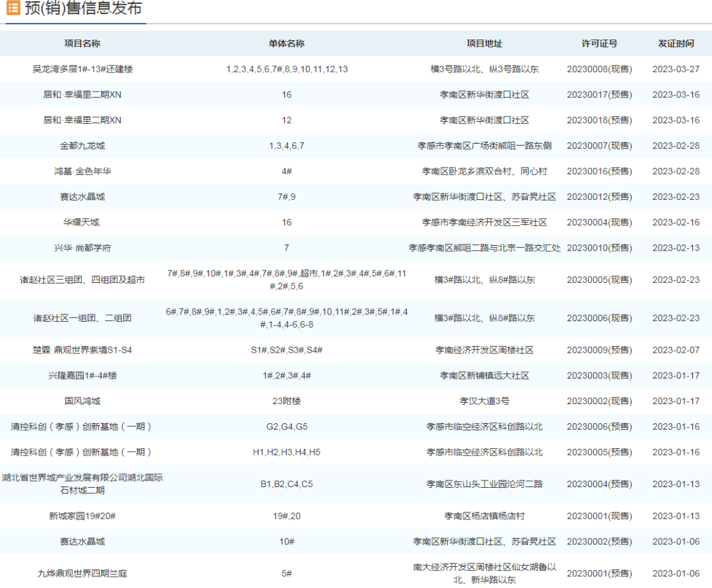
Task: Open 诸赵社区三组团、四组团及超市 entry
Action: (82, 280)
